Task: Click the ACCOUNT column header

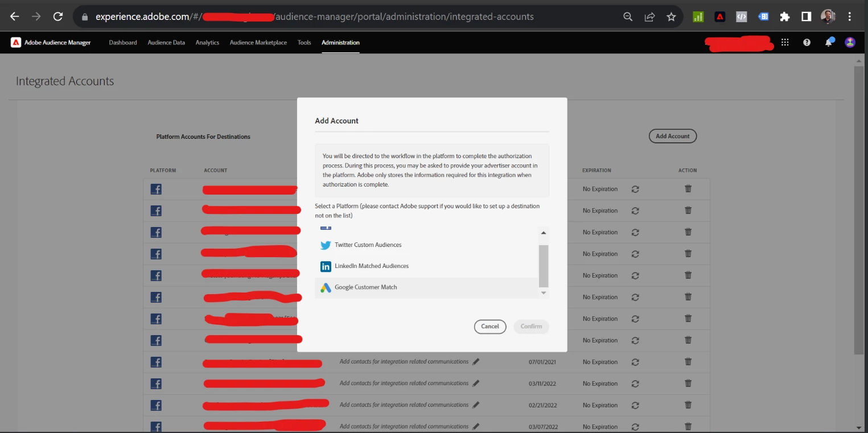Action: (x=216, y=170)
